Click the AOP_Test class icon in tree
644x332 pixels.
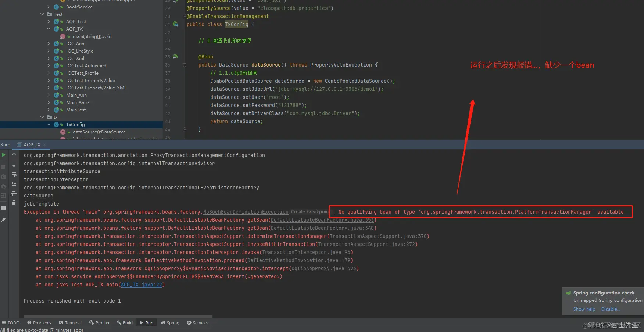(x=57, y=22)
